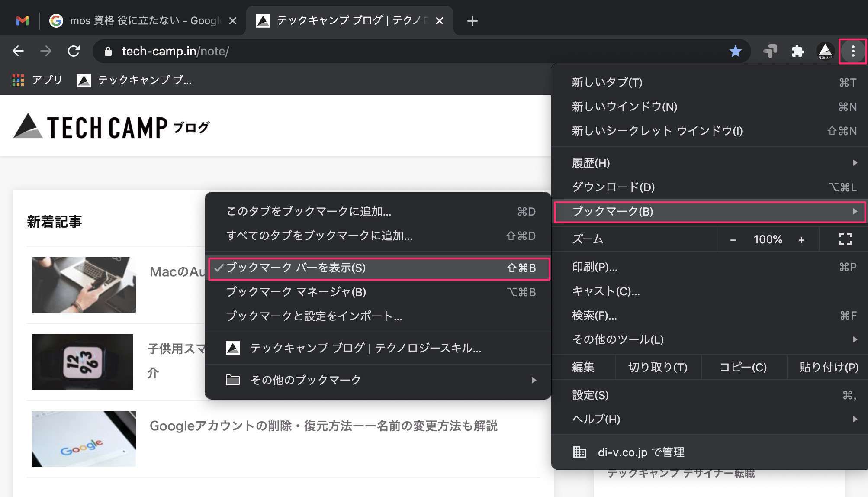This screenshot has width=868, height=497.
Task: Go forward to next page
Action: tap(46, 51)
